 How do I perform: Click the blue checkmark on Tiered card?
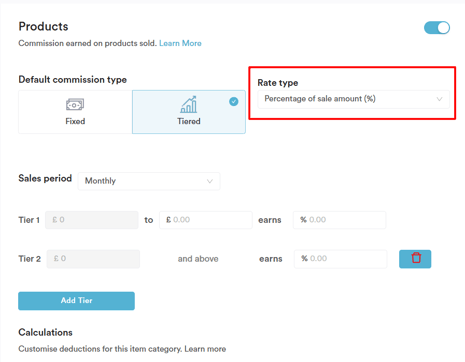pos(234,101)
